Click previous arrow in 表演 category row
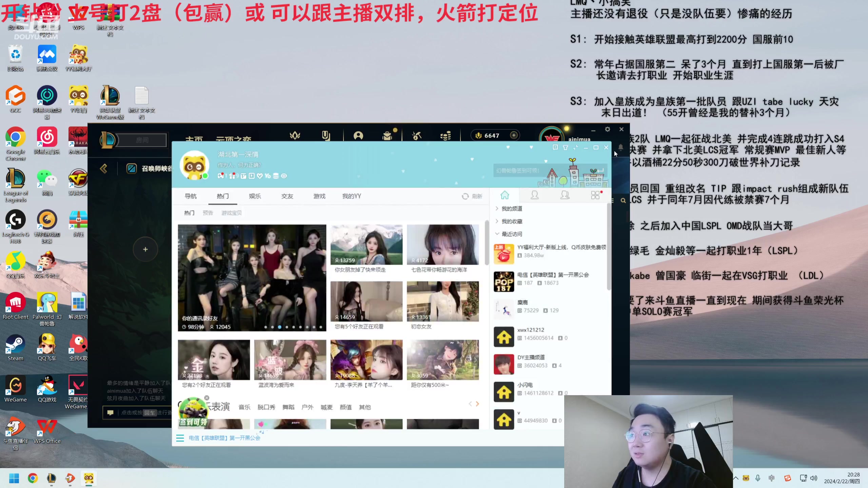Viewport: 868px width, 488px height. 470,404
